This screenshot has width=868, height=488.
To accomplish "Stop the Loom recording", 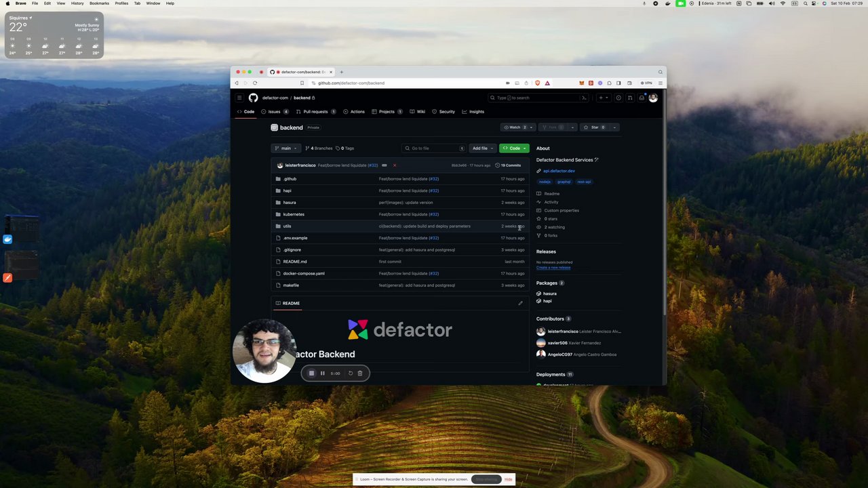I will 311,373.
